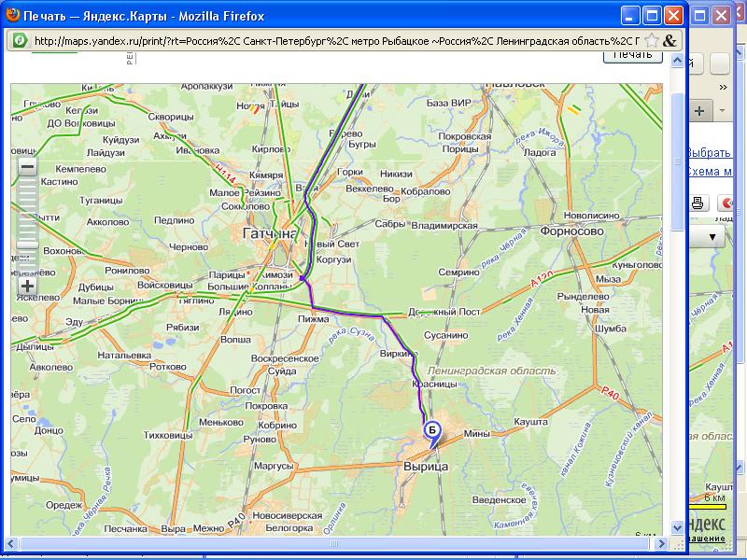Click the Шумба label
Screen dimensions: 747x560
[x=611, y=329]
